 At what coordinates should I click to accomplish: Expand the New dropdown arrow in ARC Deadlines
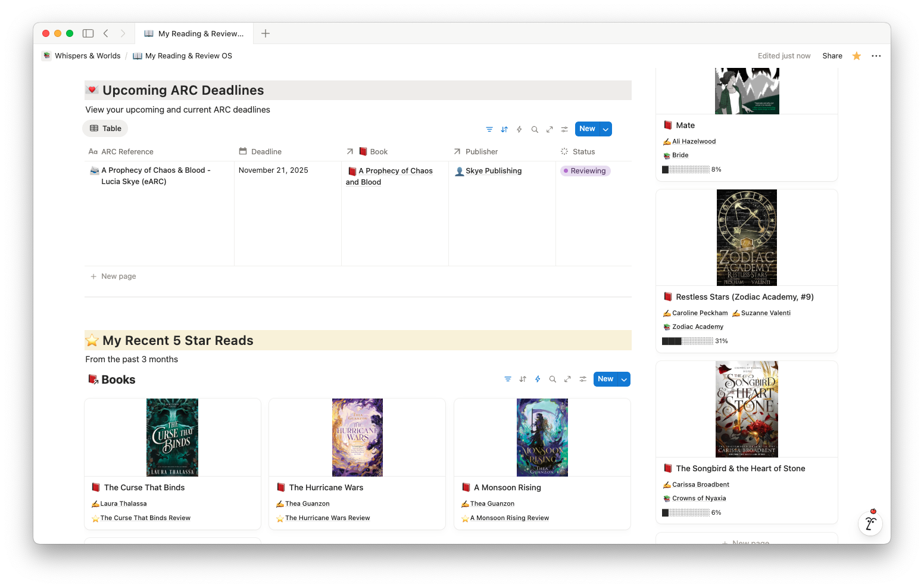[605, 129]
